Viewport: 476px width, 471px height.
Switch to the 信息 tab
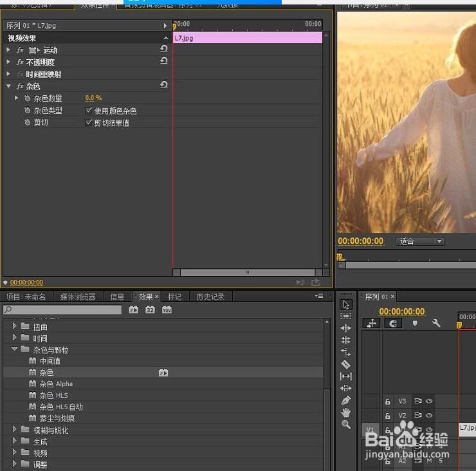point(117,297)
